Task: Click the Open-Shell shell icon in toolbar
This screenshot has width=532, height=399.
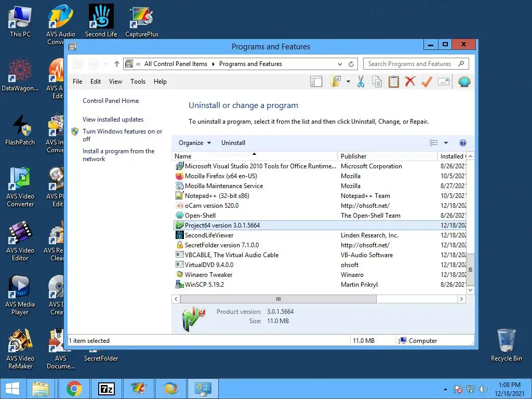Action: pos(464,82)
